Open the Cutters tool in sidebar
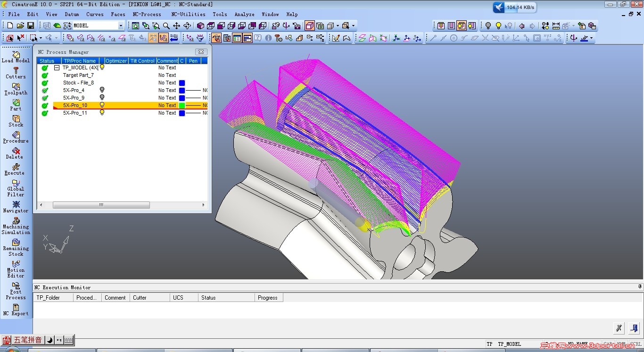 click(16, 73)
